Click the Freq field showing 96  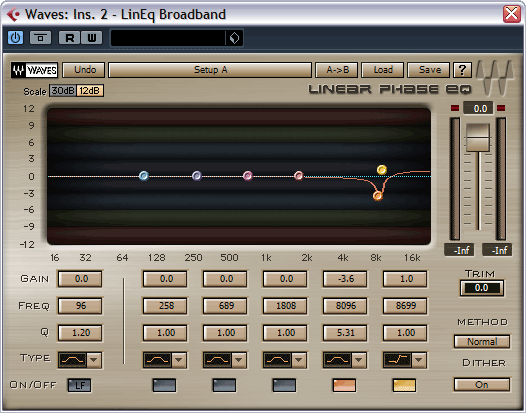(x=80, y=306)
